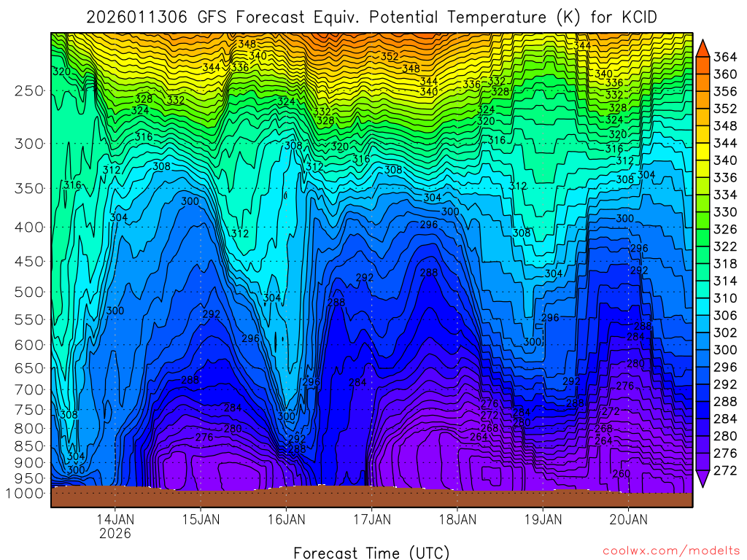Select the 19JAN date label on time axis
Image resolution: width=747 pixels, height=560 pixels.
(x=543, y=519)
